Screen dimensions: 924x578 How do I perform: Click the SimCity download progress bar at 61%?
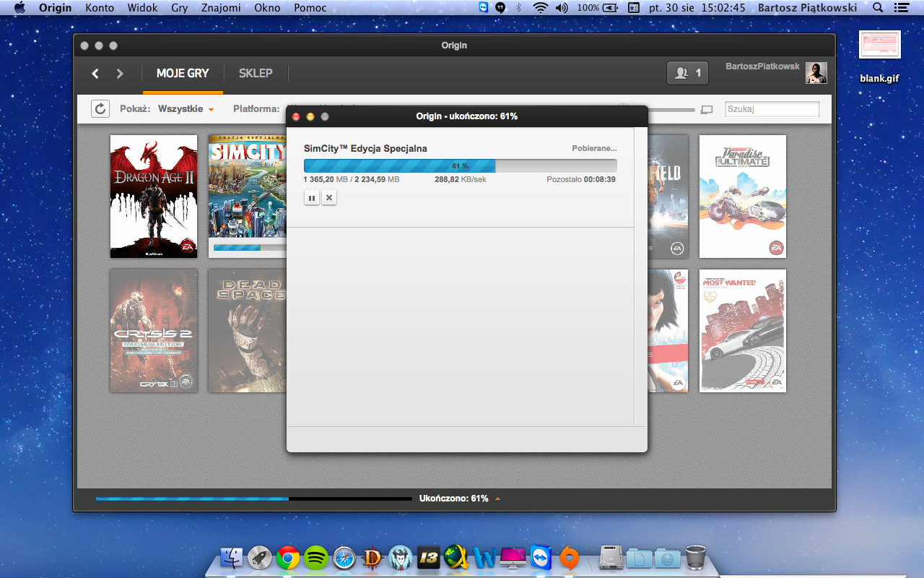(x=461, y=165)
